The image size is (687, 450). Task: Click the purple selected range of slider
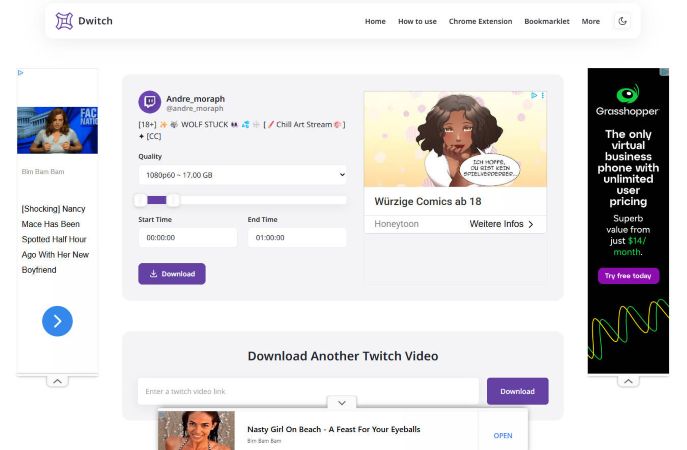coord(157,200)
